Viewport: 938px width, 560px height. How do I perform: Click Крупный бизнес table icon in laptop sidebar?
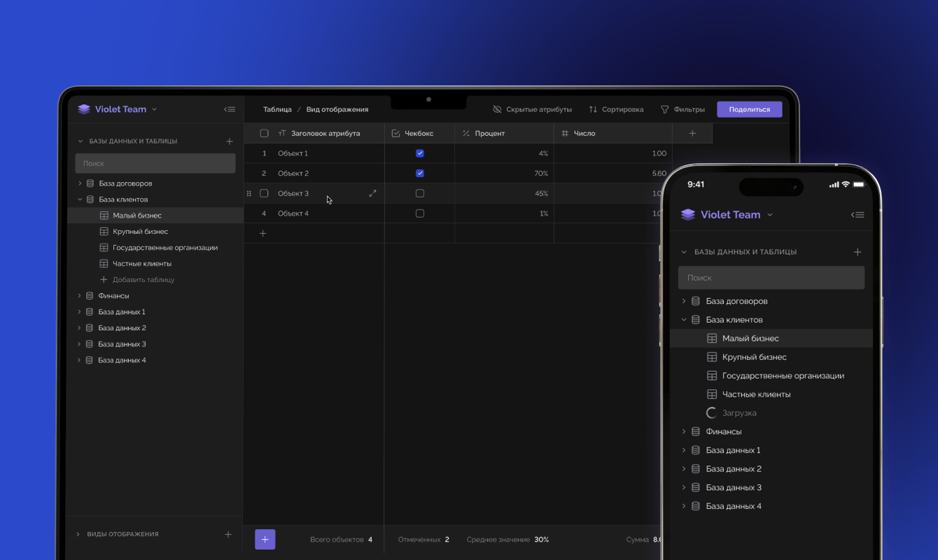[x=104, y=232]
